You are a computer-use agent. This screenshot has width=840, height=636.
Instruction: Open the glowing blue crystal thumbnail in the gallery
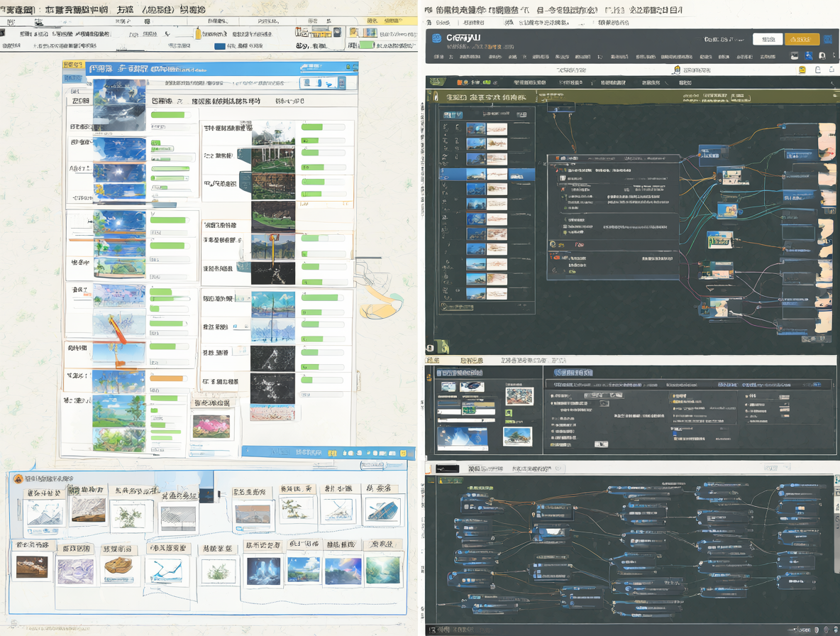point(264,570)
